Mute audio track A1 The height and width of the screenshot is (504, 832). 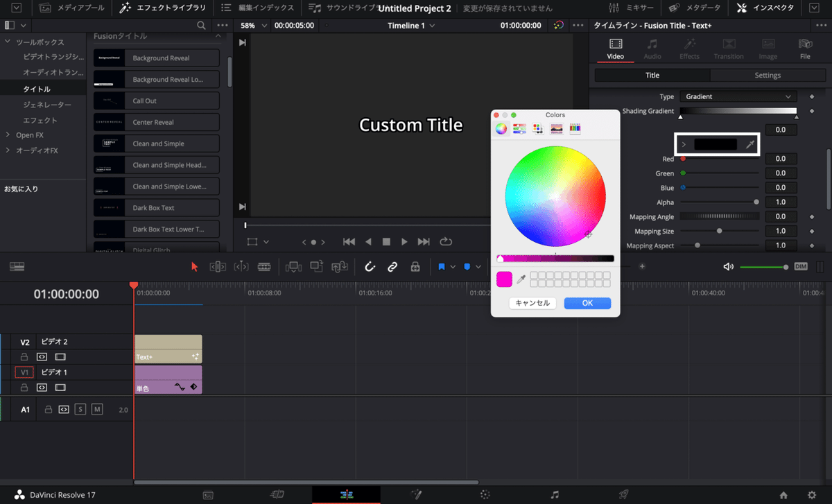pos(97,410)
